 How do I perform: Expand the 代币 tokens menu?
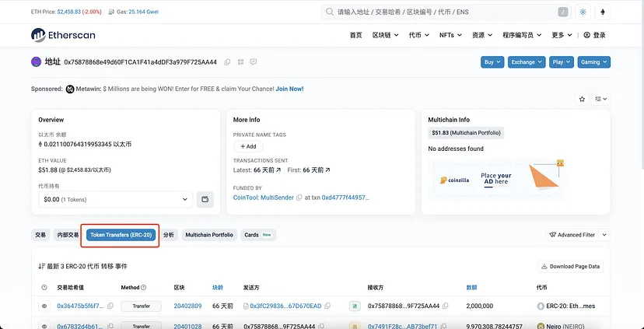click(419, 35)
